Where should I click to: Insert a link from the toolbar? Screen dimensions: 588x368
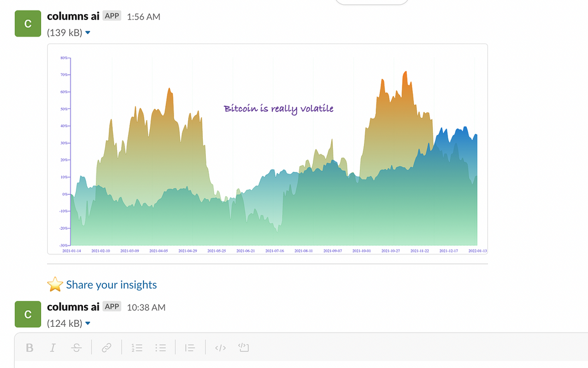click(x=106, y=348)
